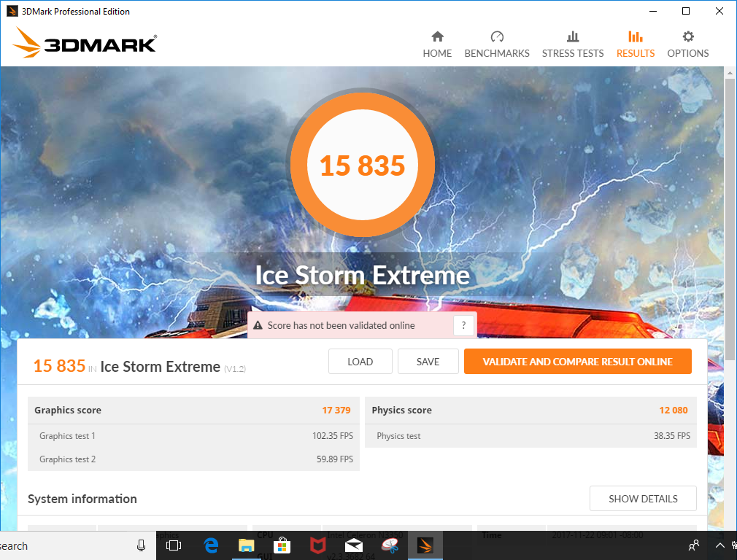The image size is (737, 560).
Task: Click the vertical scrollbar thumb
Action: point(730,219)
